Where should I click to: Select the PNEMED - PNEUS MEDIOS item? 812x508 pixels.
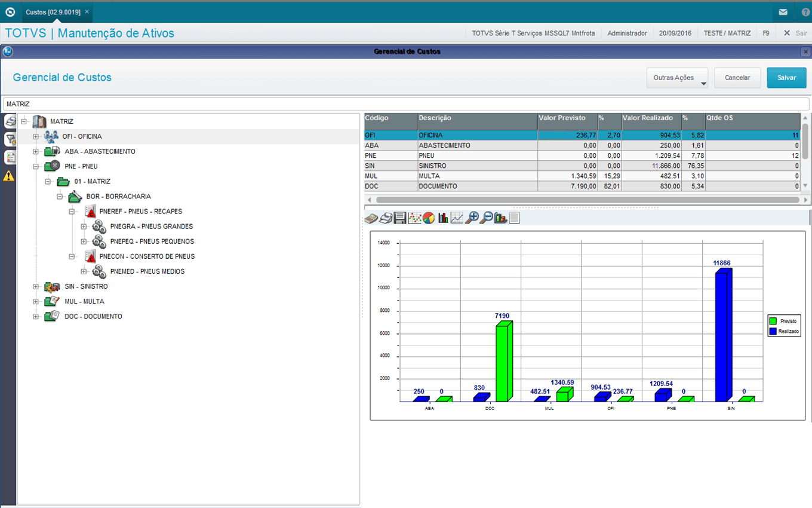tap(147, 271)
